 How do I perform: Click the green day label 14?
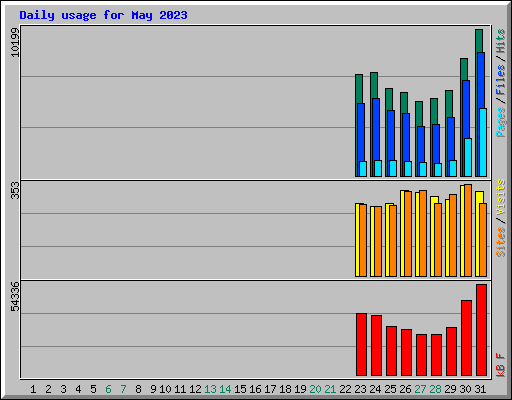coord(225,389)
